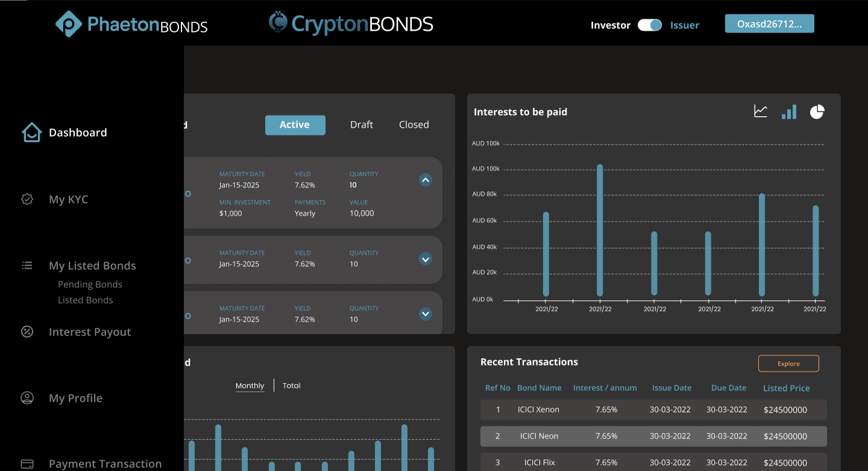
Task: Click the Payment Transaction card icon
Action: pyautogui.click(x=27, y=464)
